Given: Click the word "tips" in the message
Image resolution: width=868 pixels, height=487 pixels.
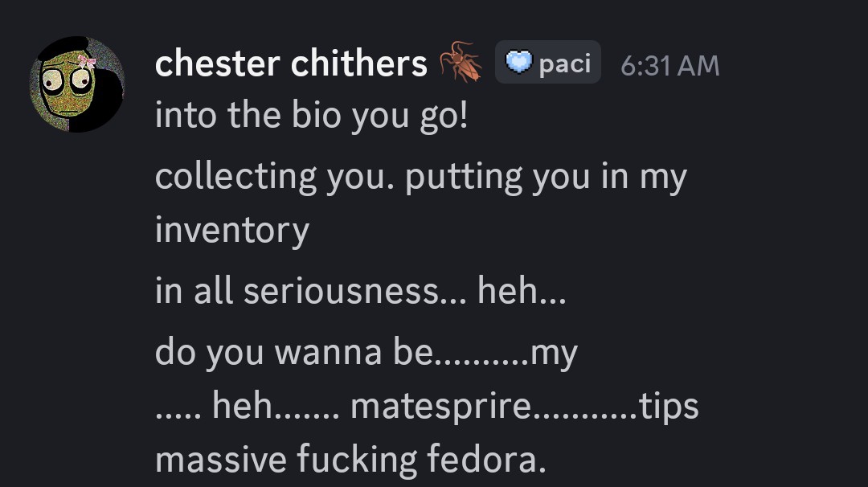Looking at the screenshot, I should pyautogui.click(x=669, y=407).
